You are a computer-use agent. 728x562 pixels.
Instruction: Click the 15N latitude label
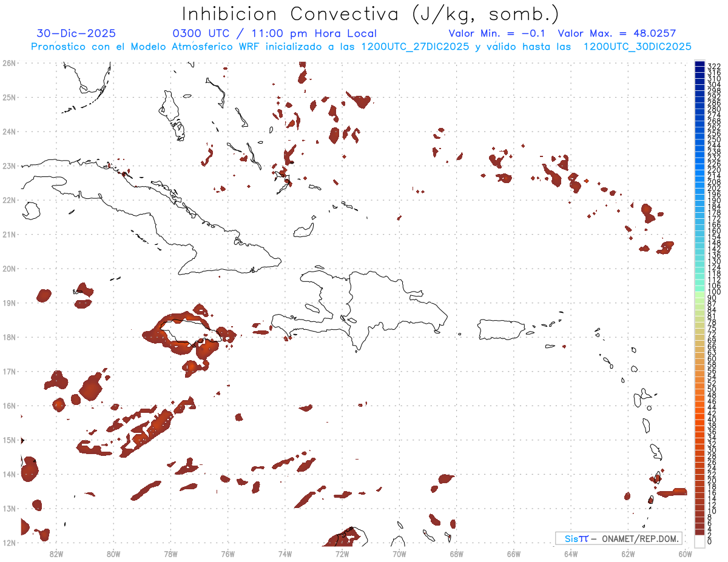tap(9, 440)
